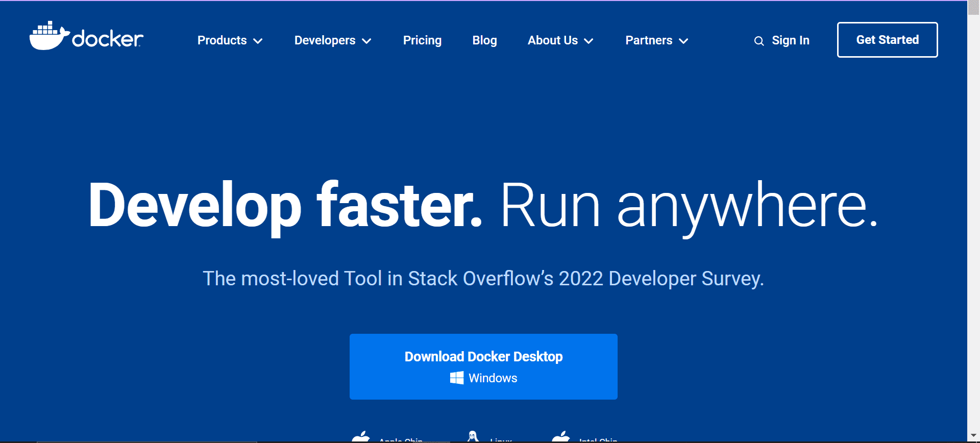The height and width of the screenshot is (443, 980).
Task: Expand the Developers chevron arrow
Action: tap(366, 41)
